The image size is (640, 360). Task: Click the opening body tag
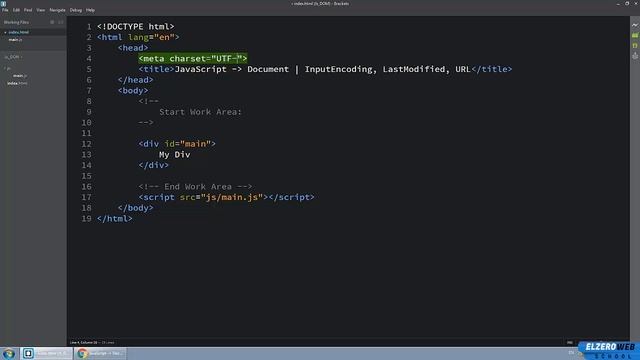point(133,91)
